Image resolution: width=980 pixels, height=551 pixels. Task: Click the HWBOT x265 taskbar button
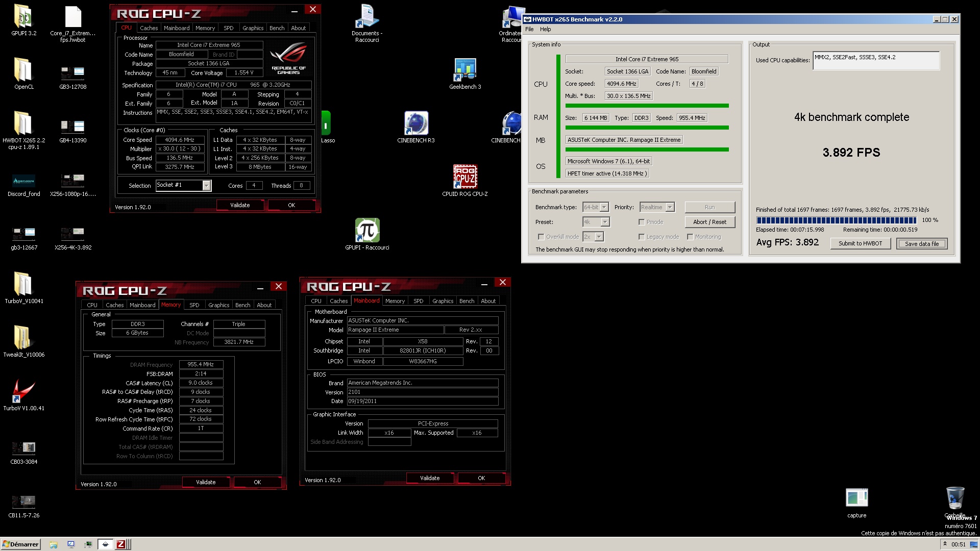pos(105,544)
